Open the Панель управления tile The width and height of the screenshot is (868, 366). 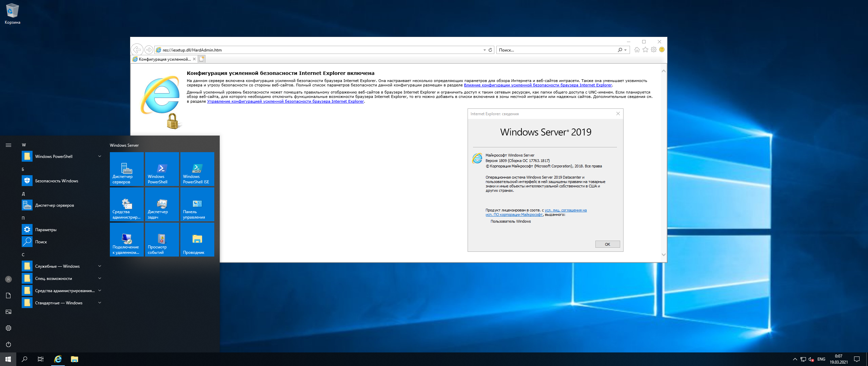(197, 204)
